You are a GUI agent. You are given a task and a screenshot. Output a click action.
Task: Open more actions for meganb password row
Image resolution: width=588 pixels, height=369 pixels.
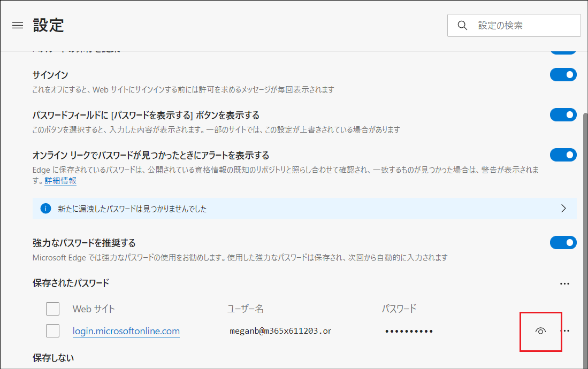(566, 330)
